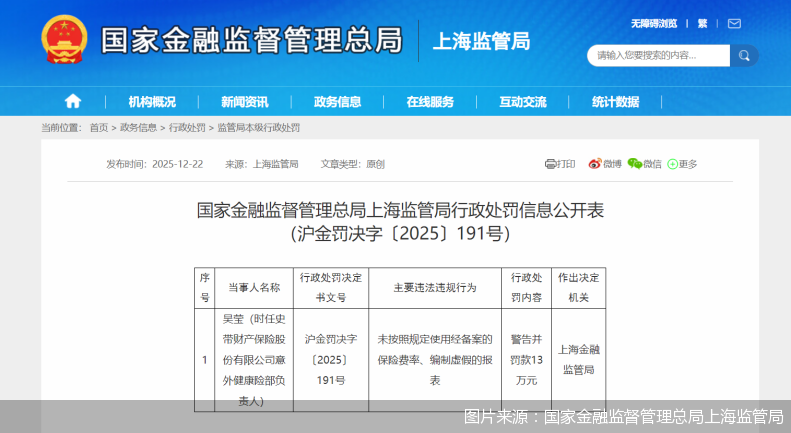
Task: Switch to traditional Chinese 繁
Action: tap(702, 24)
